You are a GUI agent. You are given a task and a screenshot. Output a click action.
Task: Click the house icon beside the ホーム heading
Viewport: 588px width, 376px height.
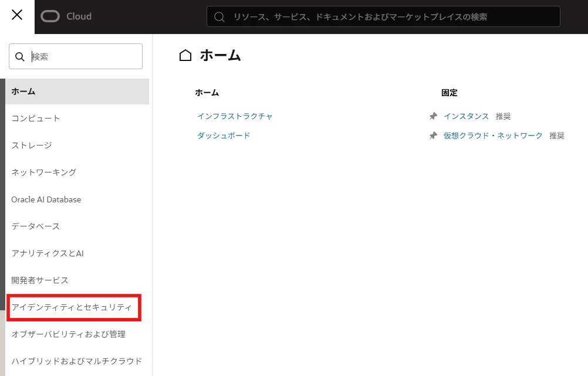pos(185,56)
